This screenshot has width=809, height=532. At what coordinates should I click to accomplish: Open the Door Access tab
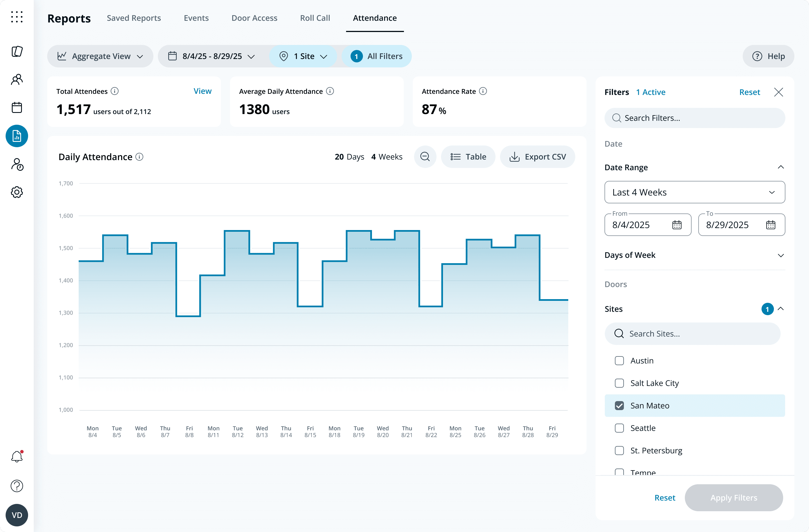pos(254,18)
